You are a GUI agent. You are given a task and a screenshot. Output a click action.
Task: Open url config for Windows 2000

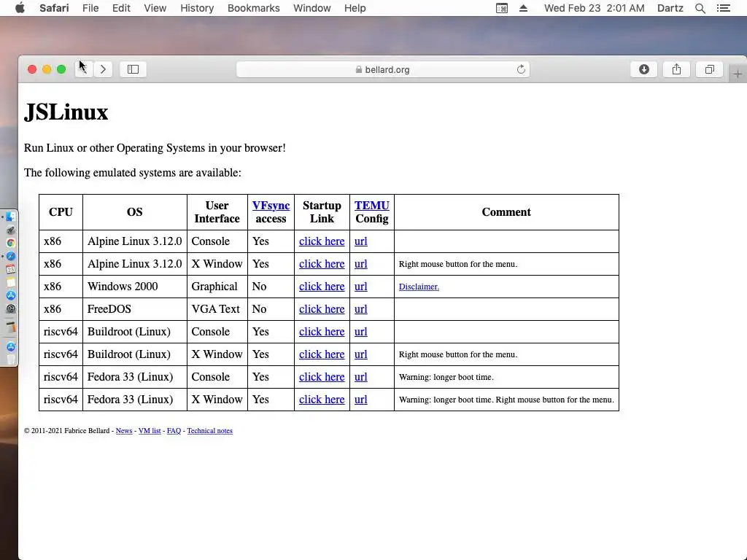pyautogui.click(x=360, y=286)
